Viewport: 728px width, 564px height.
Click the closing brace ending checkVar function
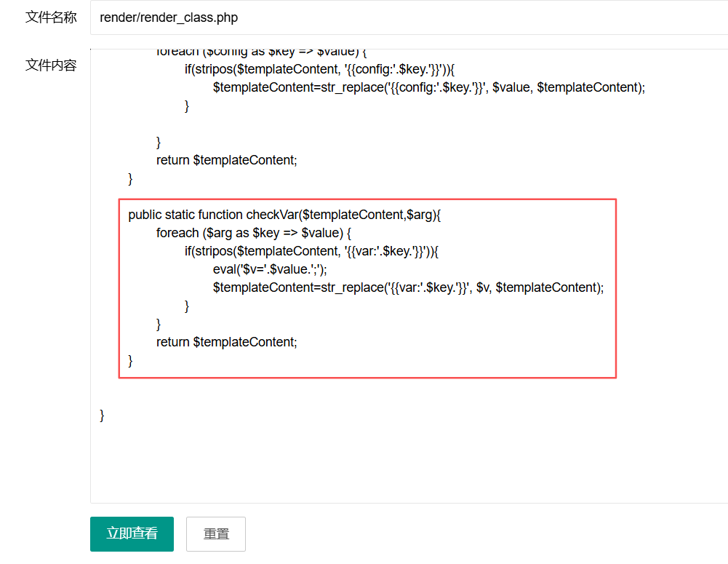point(131,360)
